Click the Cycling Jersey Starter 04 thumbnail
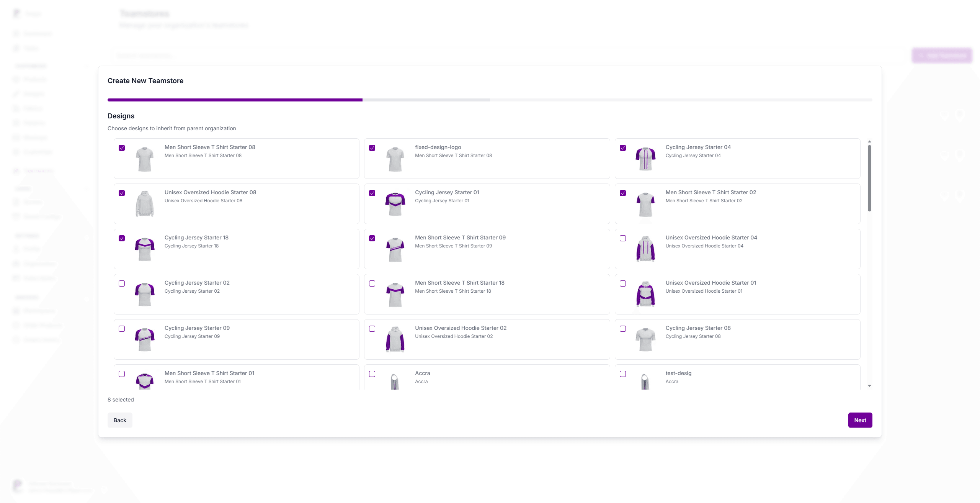Viewport: 980px width, 503px height. tap(645, 159)
